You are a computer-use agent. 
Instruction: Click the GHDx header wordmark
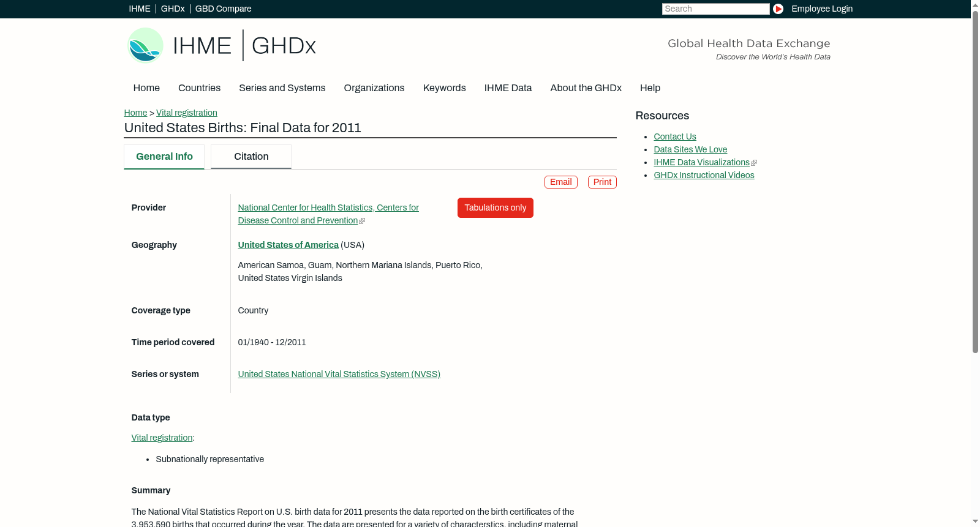(284, 46)
